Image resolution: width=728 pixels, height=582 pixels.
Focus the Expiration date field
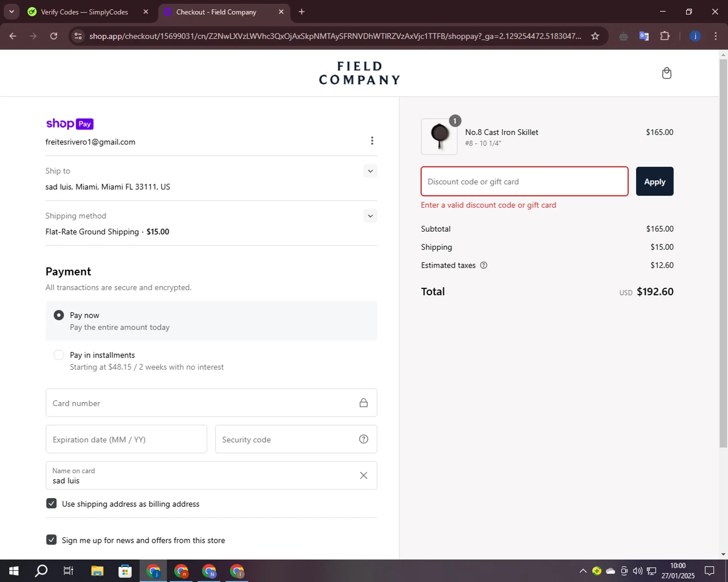[x=126, y=439]
